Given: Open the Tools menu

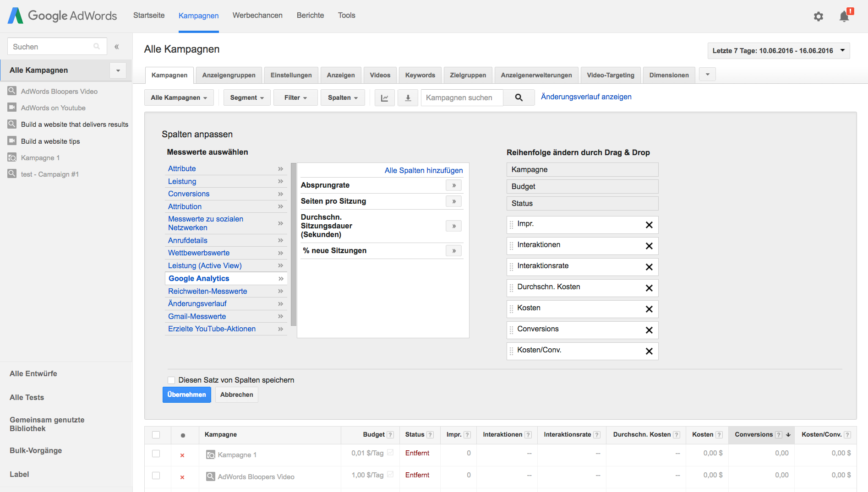Looking at the screenshot, I should tap(347, 16).
